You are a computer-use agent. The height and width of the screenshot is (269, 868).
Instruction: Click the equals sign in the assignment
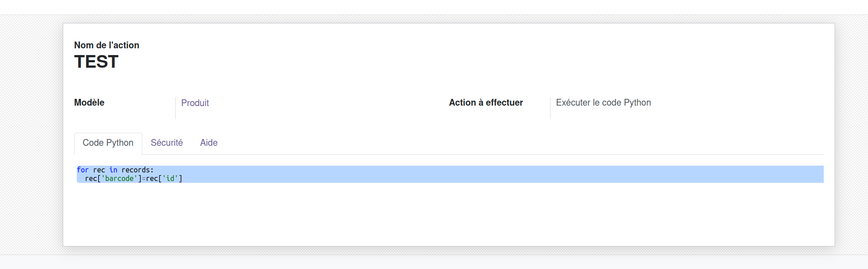(x=144, y=179)
